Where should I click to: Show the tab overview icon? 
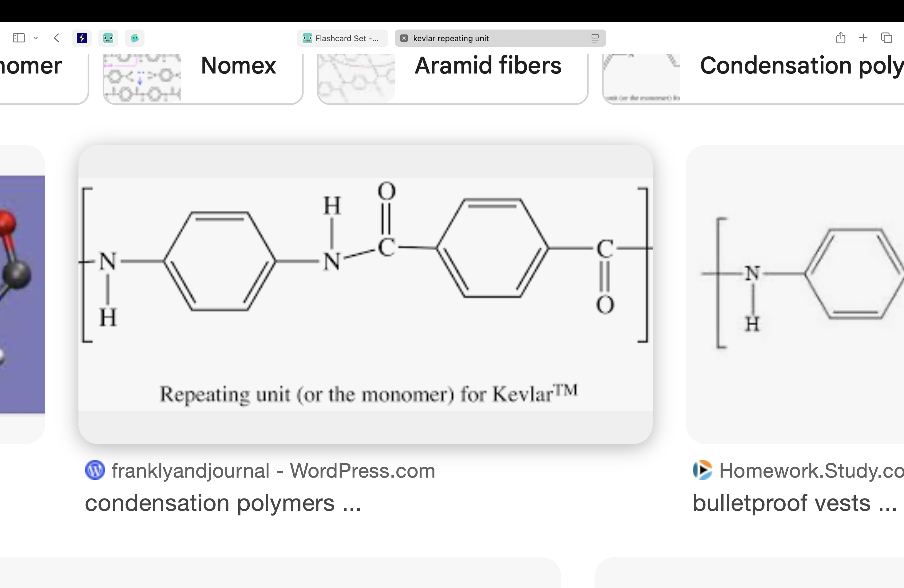pos(886,38)
